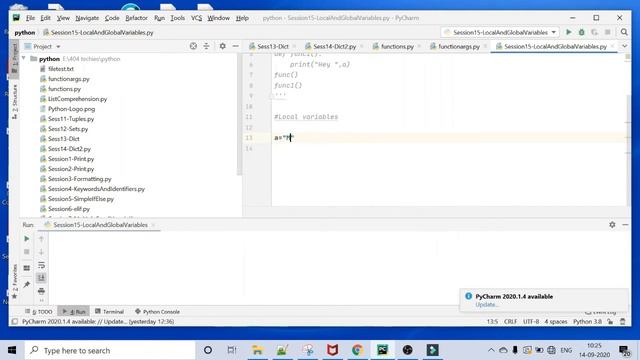Change UTF-8 file encoding in status bar
The height and width of the screenshot is (360, 640).
[x=531, y=322]
